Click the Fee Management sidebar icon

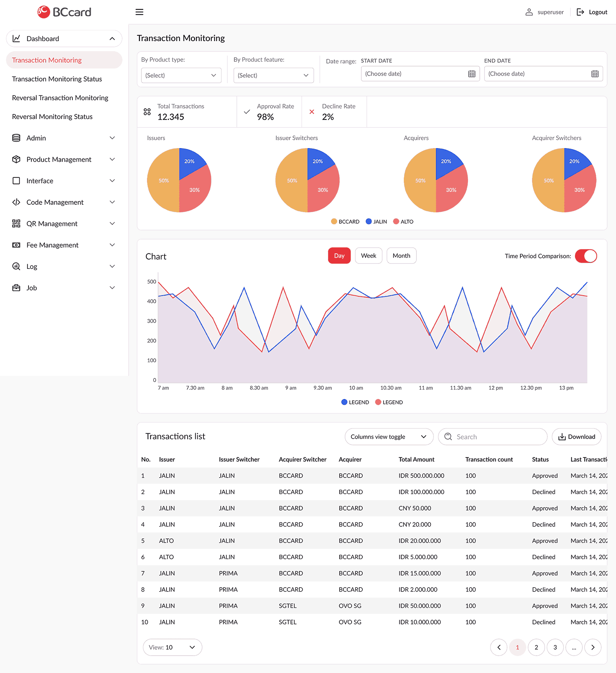pyautogui.click(x=16, y=245)
